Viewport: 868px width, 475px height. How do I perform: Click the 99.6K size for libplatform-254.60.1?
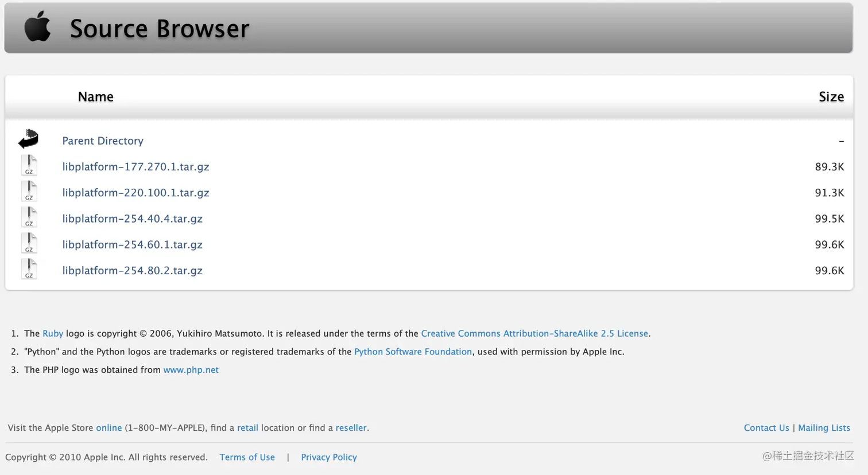830,244
